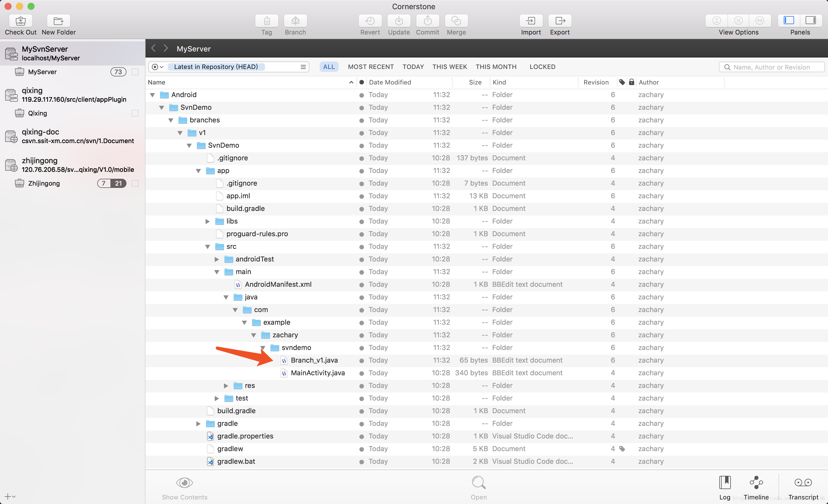Viewport: 828px width, 504px height.
Task: Click the Revert toolbar icon
Action: 370,21
